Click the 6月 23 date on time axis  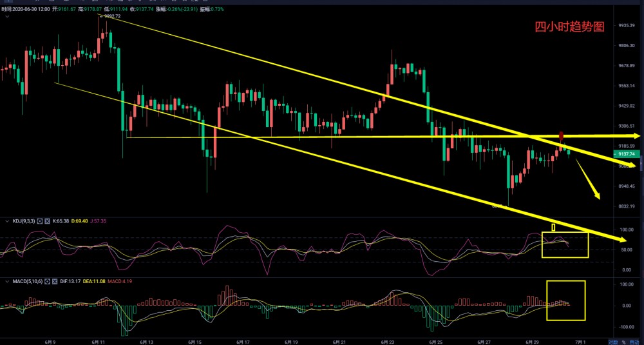click(387, 341)
